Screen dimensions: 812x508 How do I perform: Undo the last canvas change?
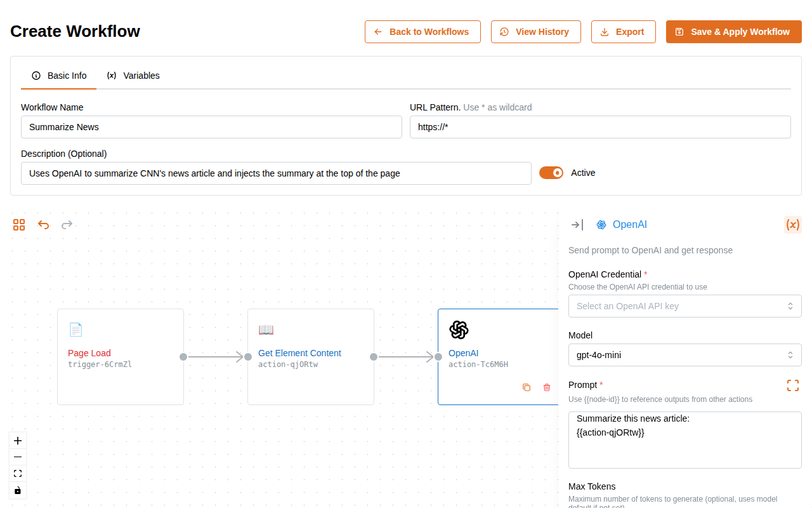point(43,224)
